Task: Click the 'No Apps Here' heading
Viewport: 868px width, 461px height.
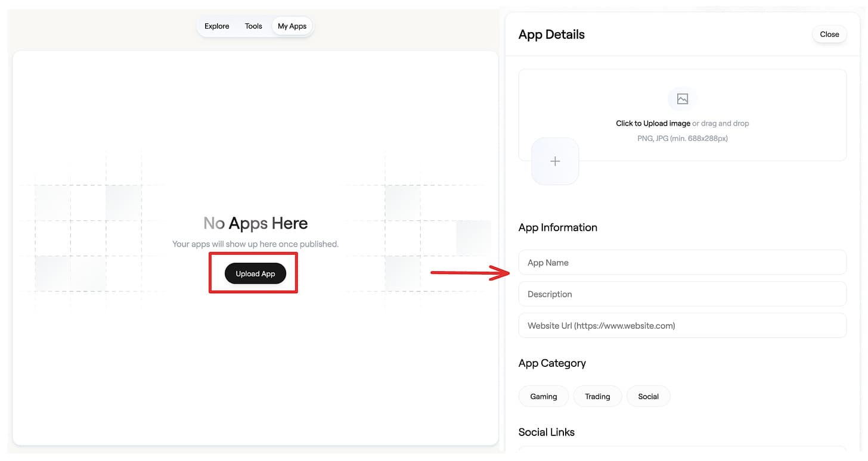Action: 256,223
